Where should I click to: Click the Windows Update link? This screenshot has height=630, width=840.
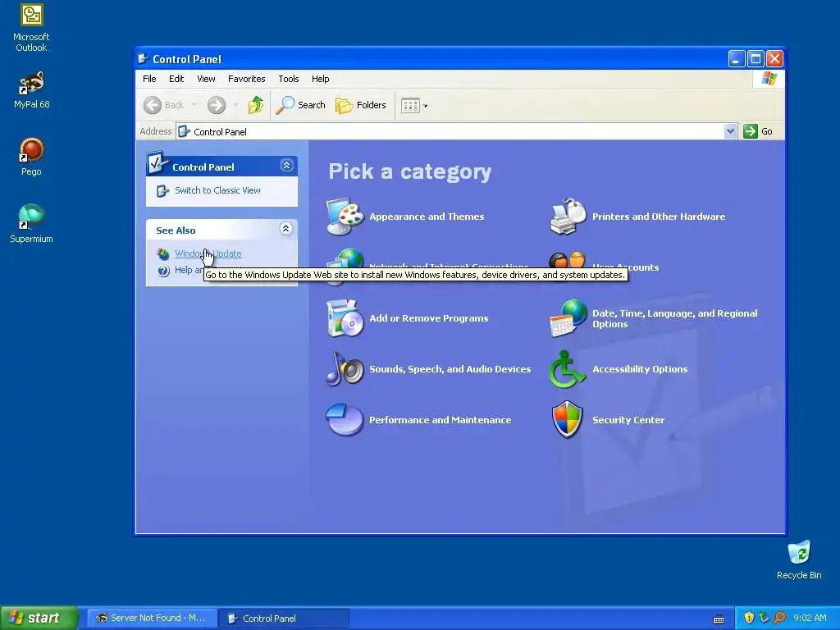(x=208, y=254)
